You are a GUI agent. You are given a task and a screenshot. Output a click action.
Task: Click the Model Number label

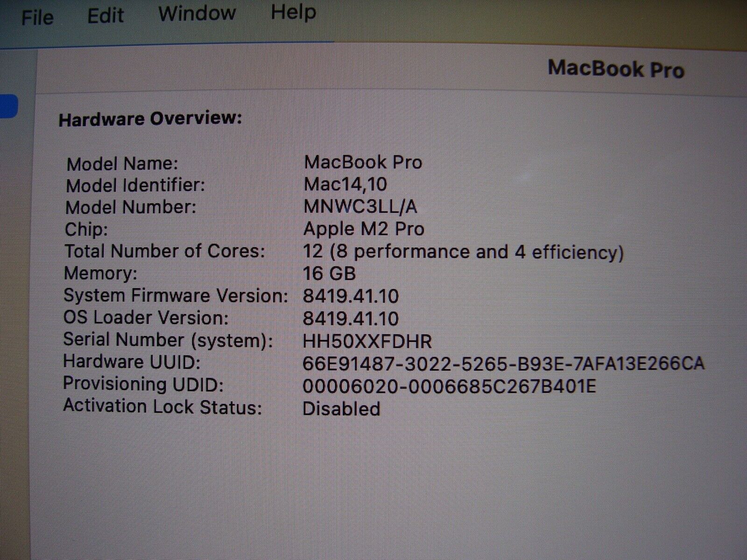(131, 208)
